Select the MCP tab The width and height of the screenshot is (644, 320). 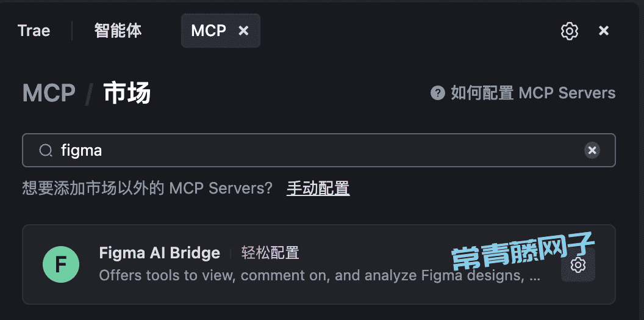coord(209,31)
